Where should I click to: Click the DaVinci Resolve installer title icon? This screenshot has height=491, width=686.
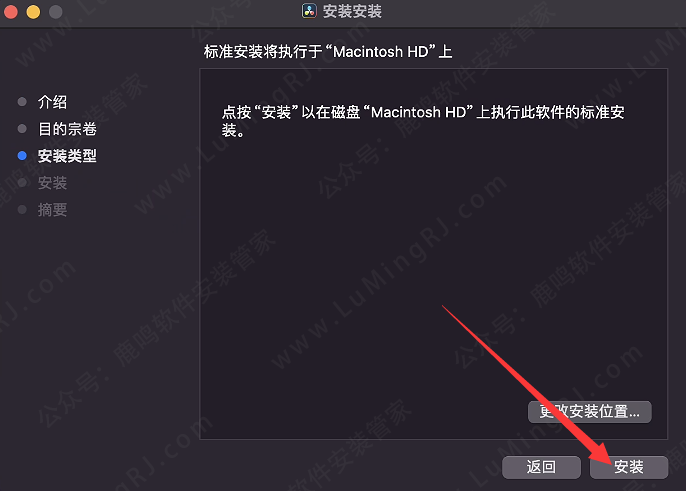309,11
